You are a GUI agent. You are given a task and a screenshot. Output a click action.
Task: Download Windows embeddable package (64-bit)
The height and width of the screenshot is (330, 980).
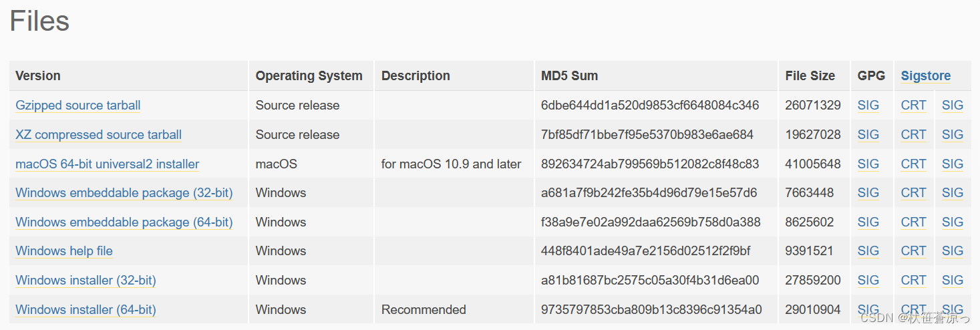(124, 222)
